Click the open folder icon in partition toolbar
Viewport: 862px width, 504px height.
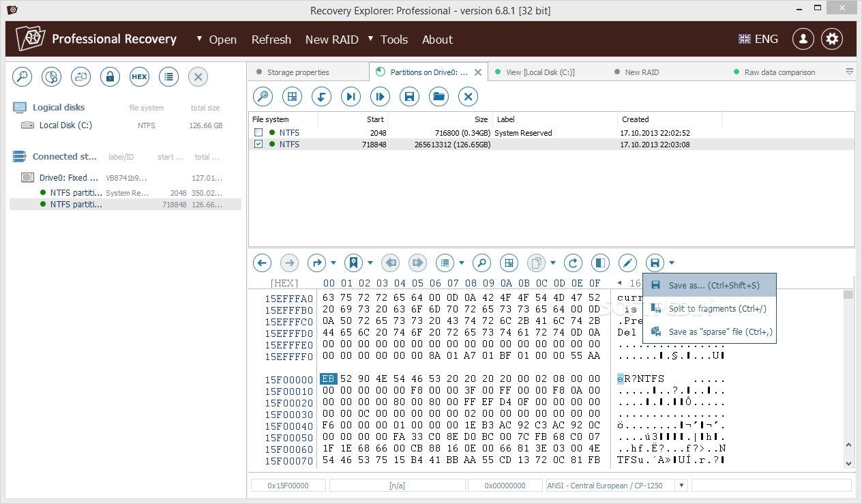439,97
